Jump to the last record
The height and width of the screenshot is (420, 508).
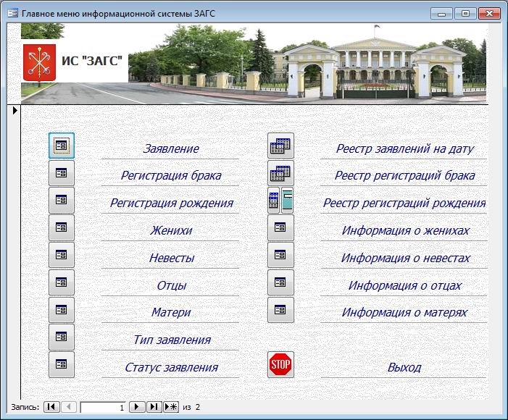click(154, 407)
